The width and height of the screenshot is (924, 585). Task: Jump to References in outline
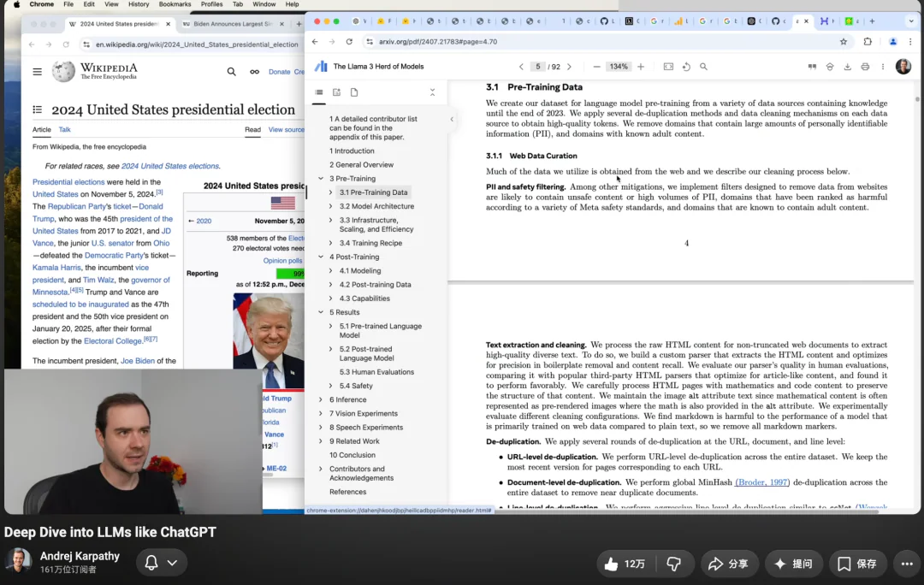(x=347, y=492)
